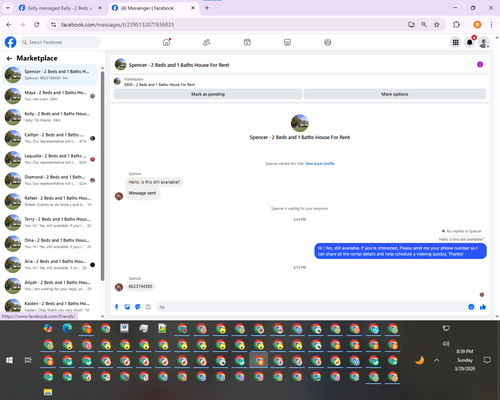Go back using Marketplace back arrow
The height and width of the screenshot is (400, 500).
pos(9,58)
